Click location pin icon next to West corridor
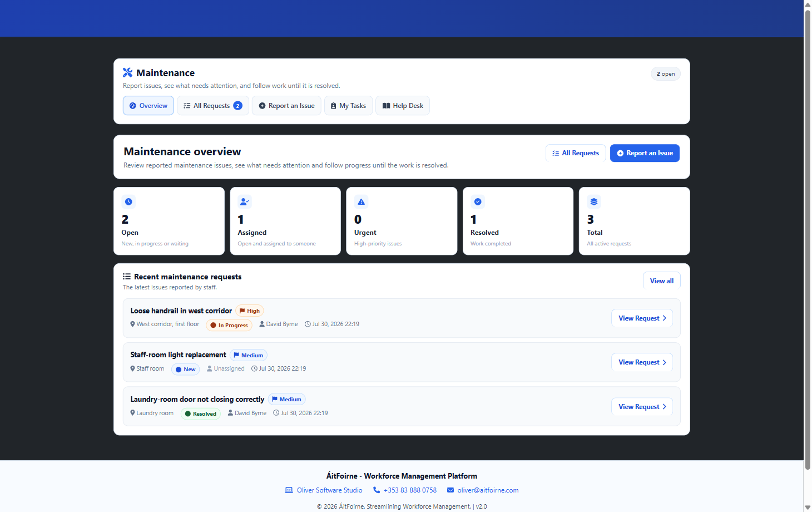 (x=132, y=324)
